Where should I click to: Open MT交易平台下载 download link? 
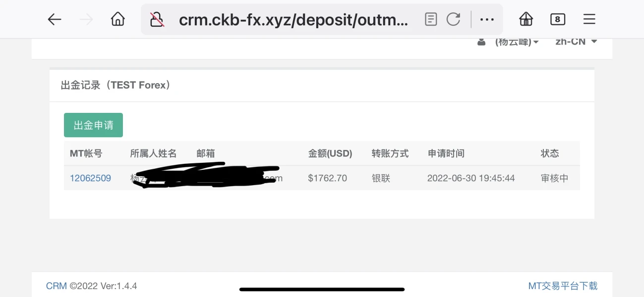pos(563,286)
